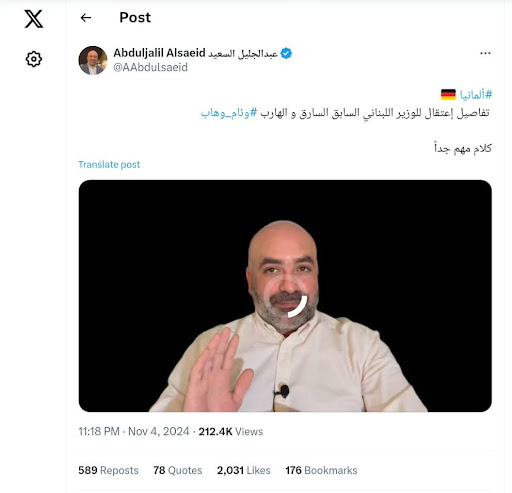The image size is (512, 493).
Task: Open the #ألمانيا hashtag
Action: click(476, 95)
